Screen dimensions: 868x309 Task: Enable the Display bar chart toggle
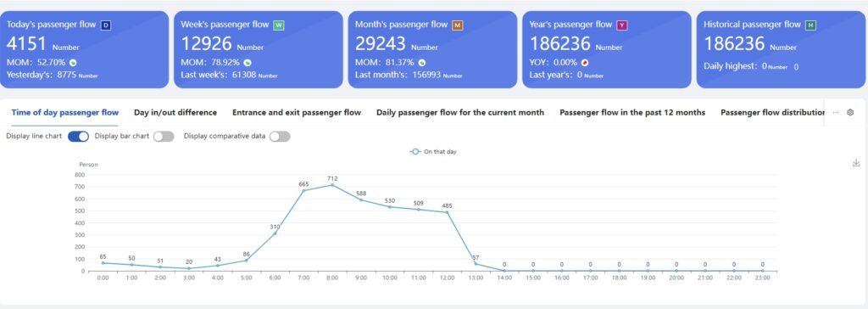[164, 137]
